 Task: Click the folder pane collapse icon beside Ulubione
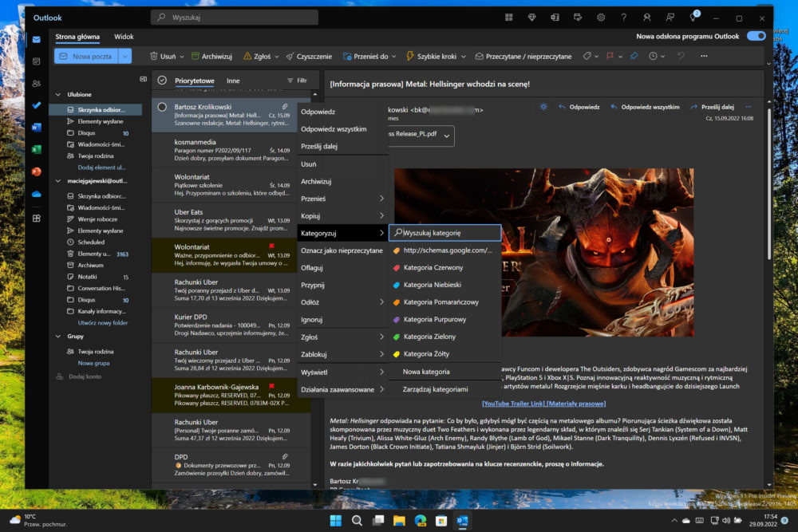coord(143,79)
